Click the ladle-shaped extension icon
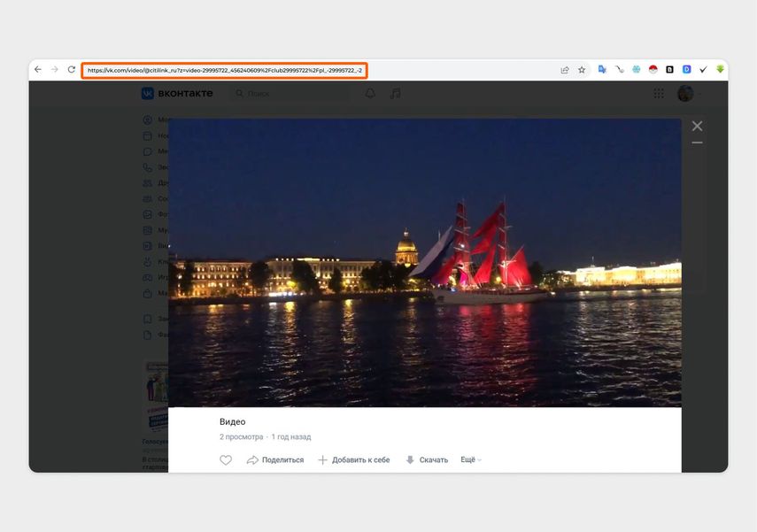Screen dimensions: 757x532 pyautogui.click(x=620, y=70)
